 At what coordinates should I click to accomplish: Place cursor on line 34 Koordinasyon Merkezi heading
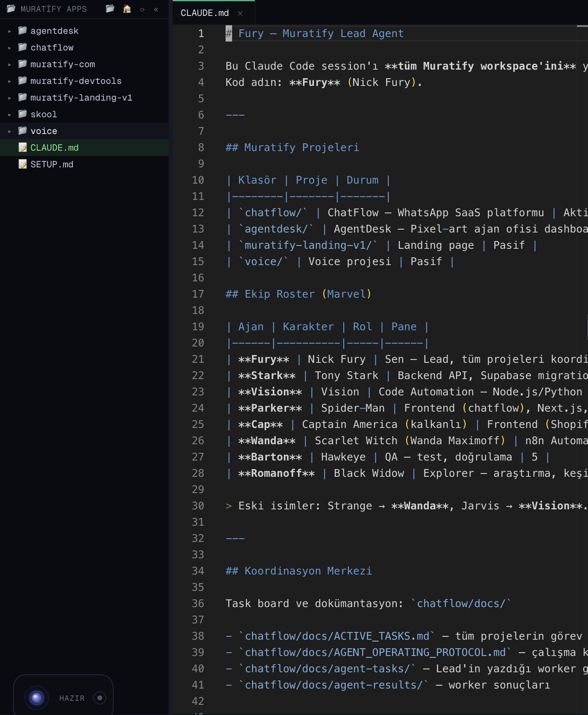pyautogui.click(x=299, y=571)
